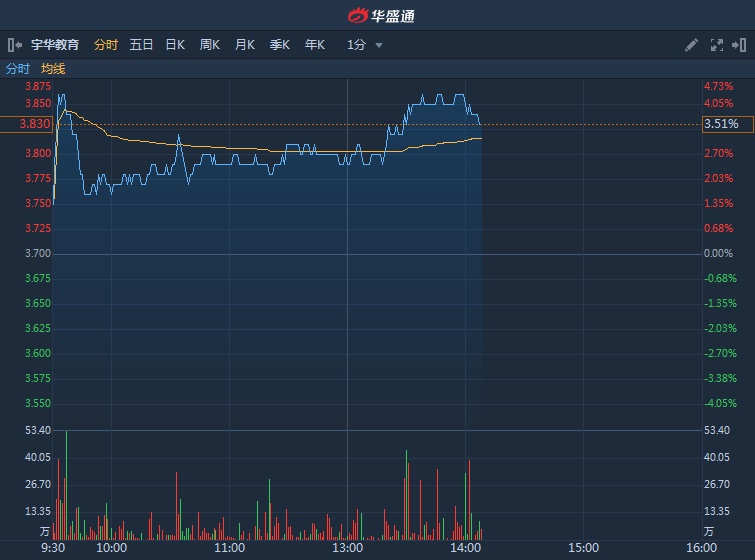Switch to the 周K tab
The height and width of the screenshot is (560, 755).
pyautogui.click(x=209, y=45)
